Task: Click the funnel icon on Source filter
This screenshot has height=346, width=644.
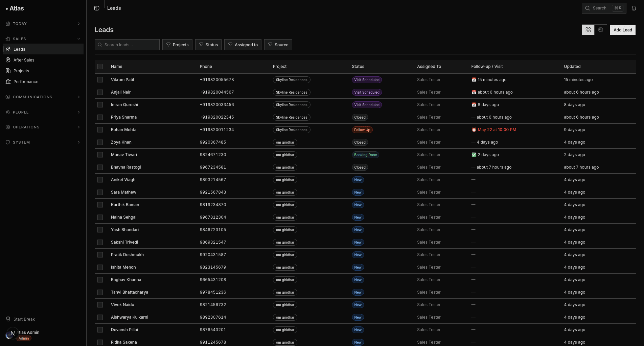Action: pyautogui.click(x=270, y=45)
